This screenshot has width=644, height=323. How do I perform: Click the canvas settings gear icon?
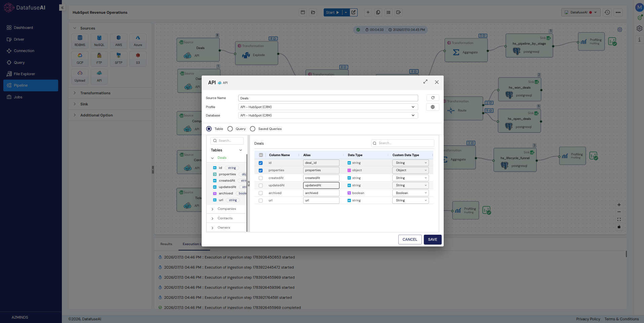620,30
